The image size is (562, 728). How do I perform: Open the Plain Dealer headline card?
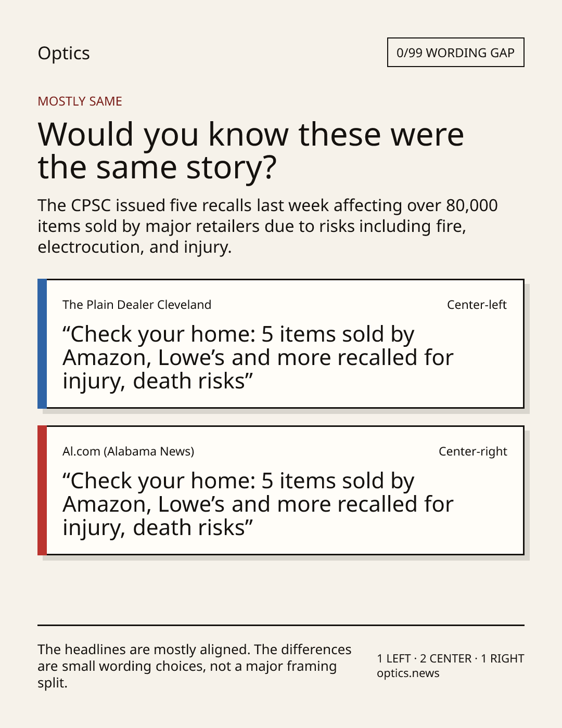pyautogui.click(x=280, y=344)
